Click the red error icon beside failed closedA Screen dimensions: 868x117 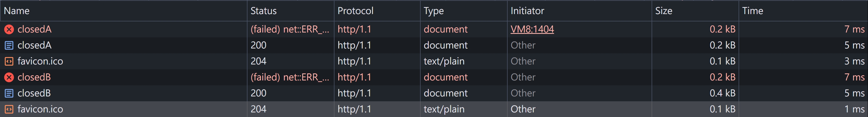click(9, 30)
